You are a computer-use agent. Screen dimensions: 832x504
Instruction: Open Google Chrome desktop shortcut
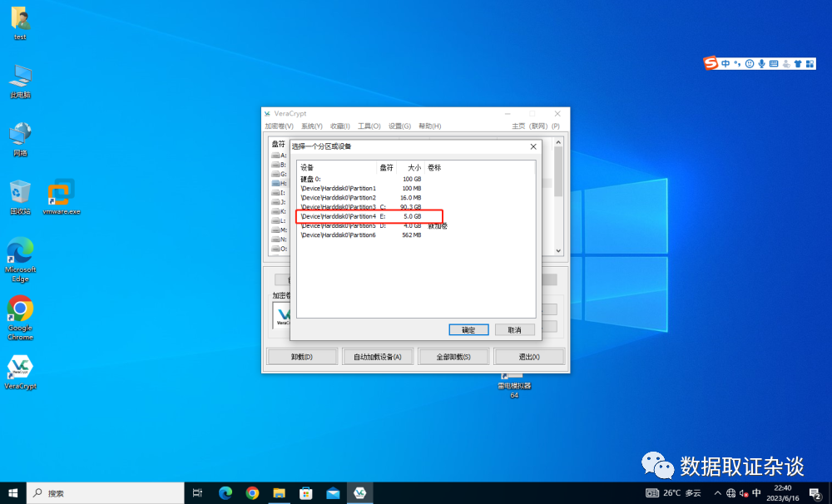click(20, 318)
